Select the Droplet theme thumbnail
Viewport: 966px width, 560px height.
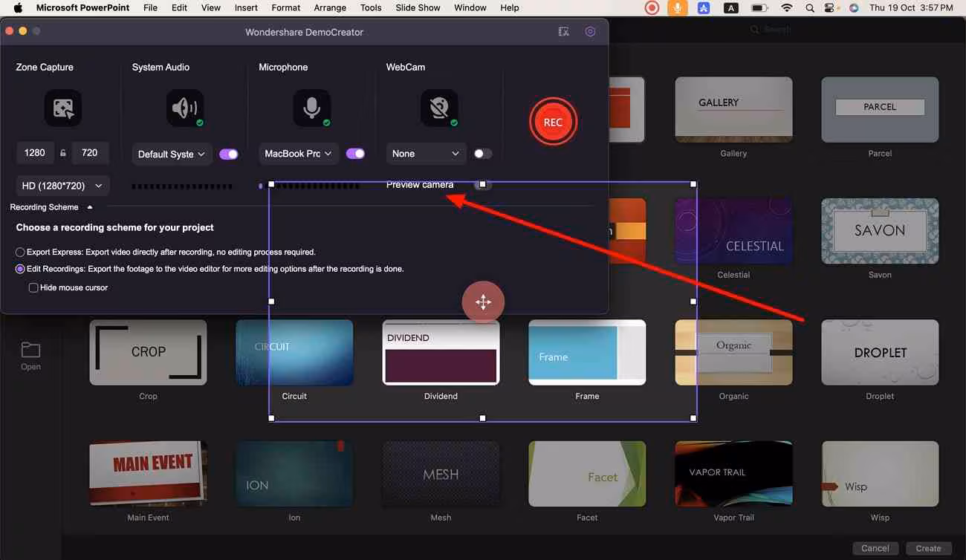point(880,353)
